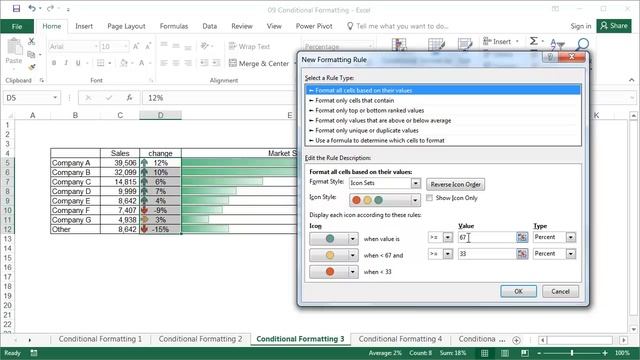Click the zoom out minus button
640x360 pixels.
539,353
